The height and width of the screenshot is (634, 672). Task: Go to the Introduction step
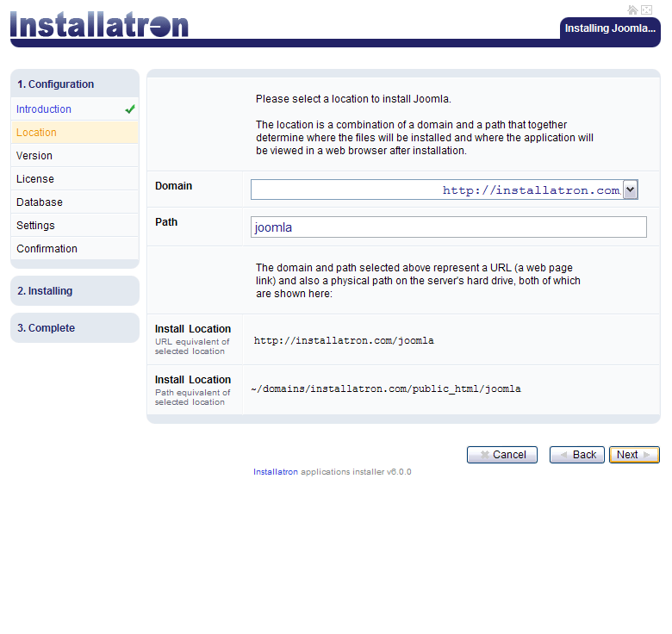[75, 109]
